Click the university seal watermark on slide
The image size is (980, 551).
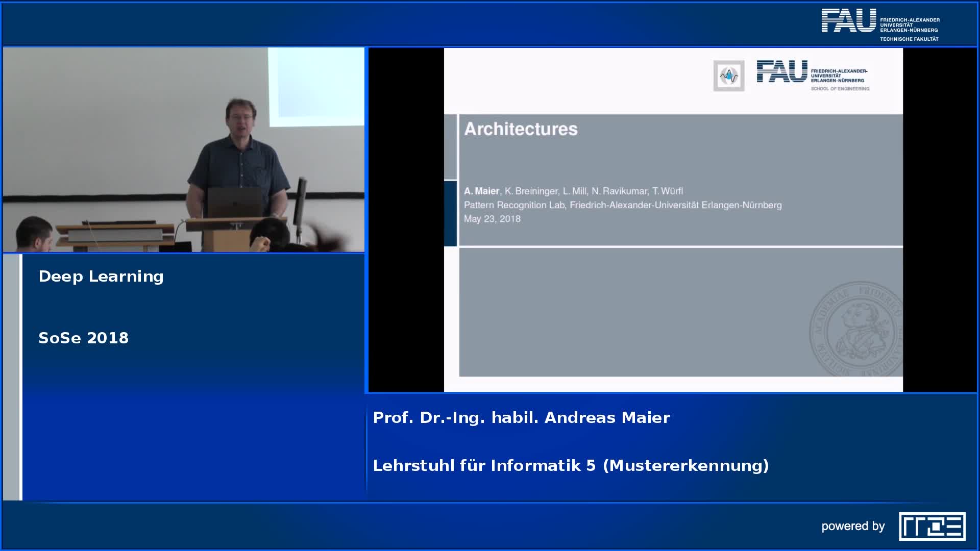coord(856,329)
